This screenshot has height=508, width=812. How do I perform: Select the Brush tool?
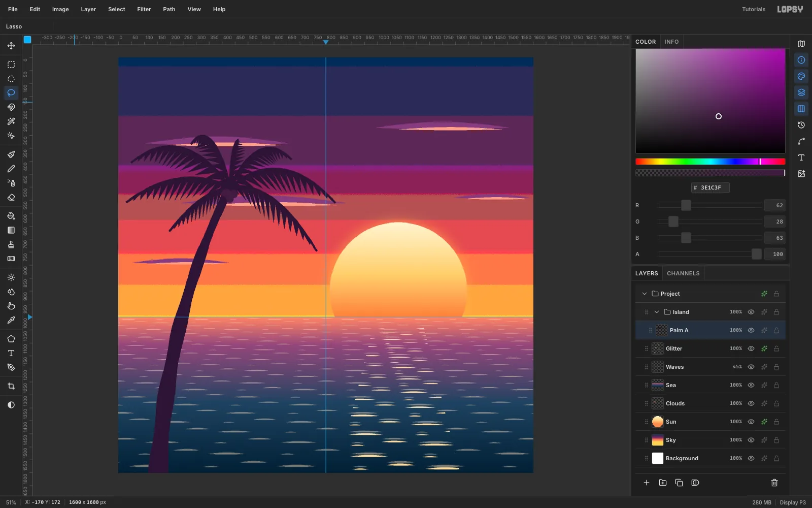(11, 154)
